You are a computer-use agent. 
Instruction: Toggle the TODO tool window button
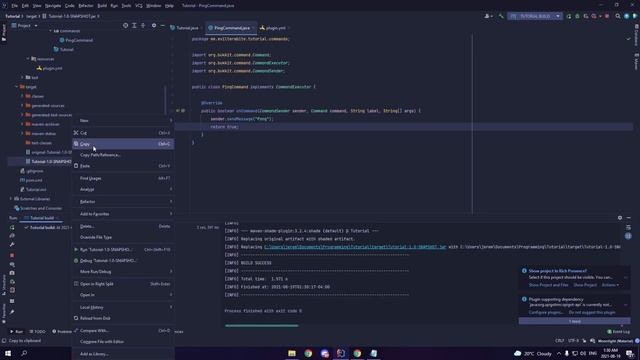(38, 331)
